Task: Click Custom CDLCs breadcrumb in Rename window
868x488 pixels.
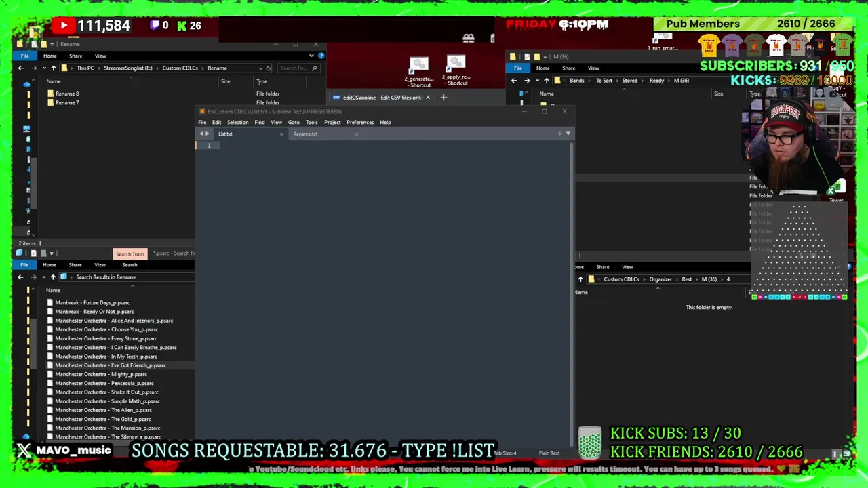Action: coord(180,68)
